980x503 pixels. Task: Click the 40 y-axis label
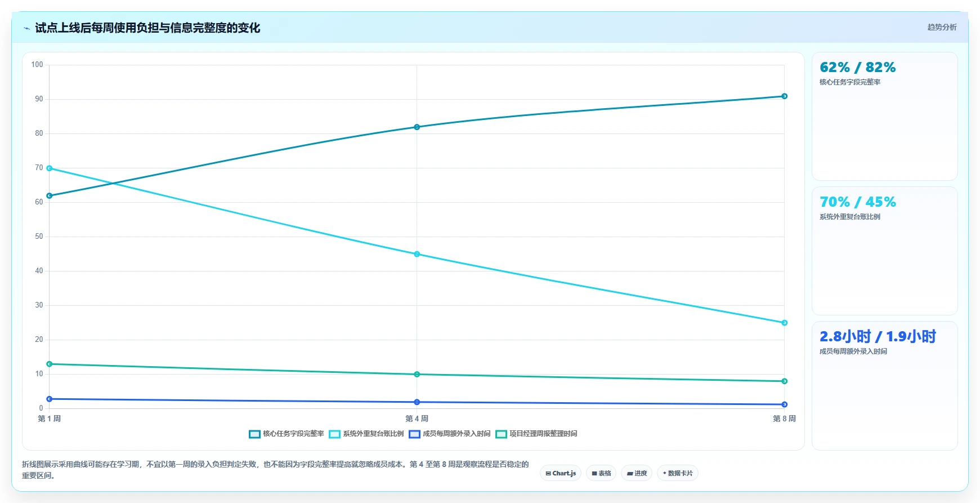point(39,271)
